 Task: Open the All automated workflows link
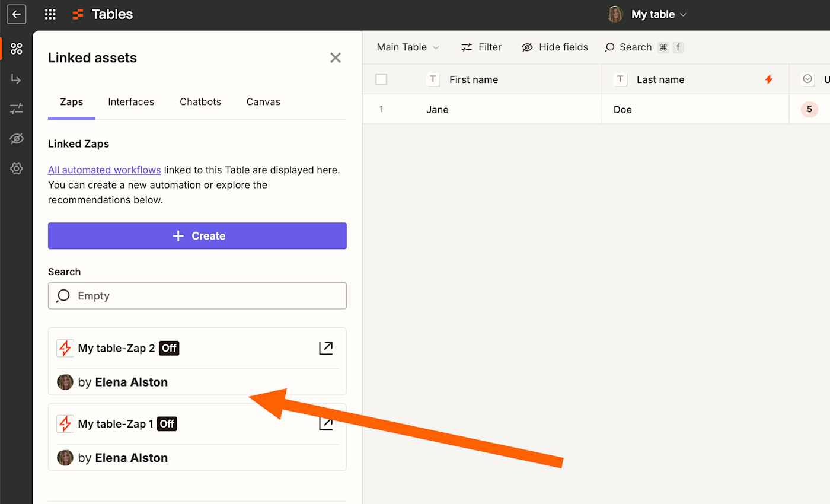coord(104,170)
